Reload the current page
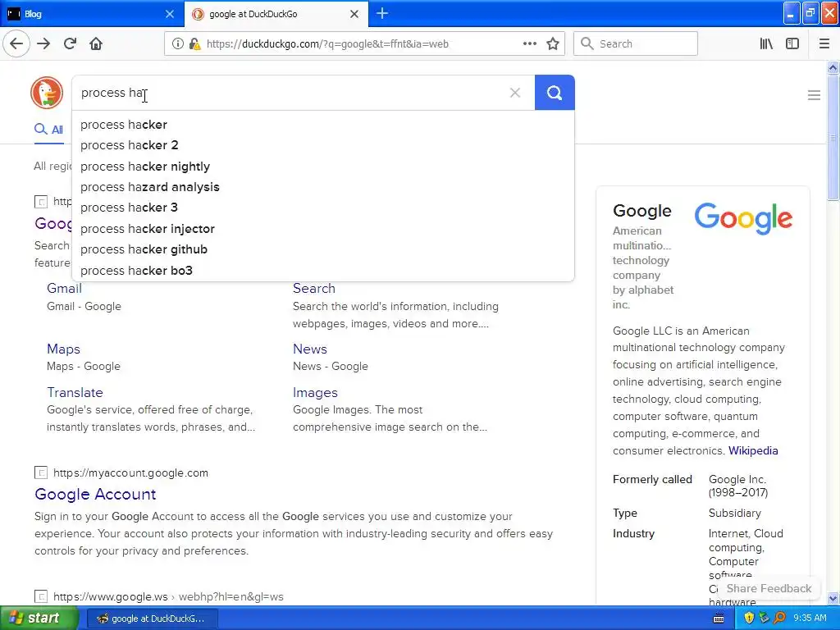The width and height of the screenshot is (840, 630). [x=70, y=43]
